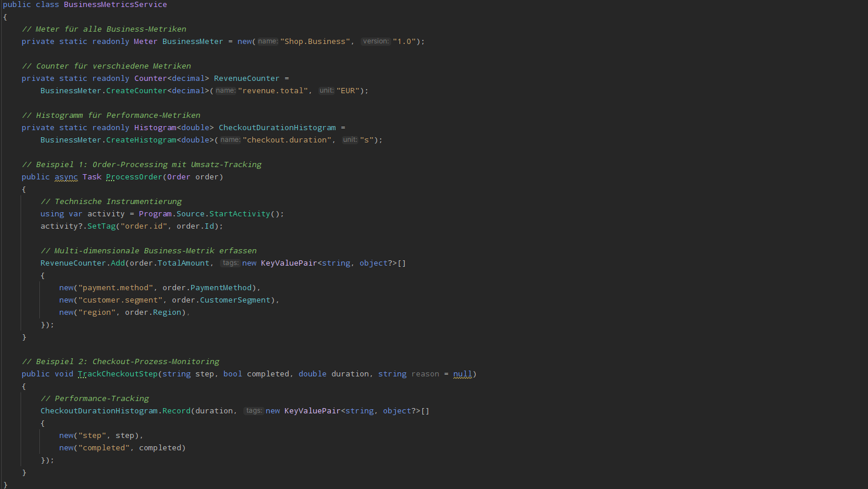Click the "payment.method" tag string
The image size is (868, 489).
coord(115,288)
